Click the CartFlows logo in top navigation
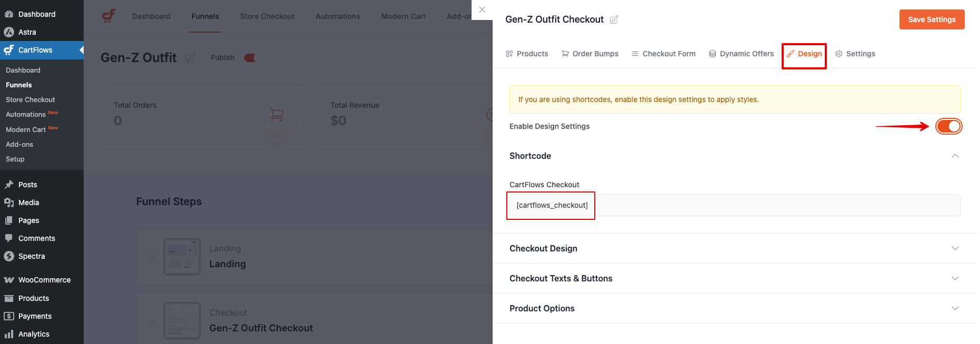The image size is (980, 344). pyautogui.click(x=109, y=16)
